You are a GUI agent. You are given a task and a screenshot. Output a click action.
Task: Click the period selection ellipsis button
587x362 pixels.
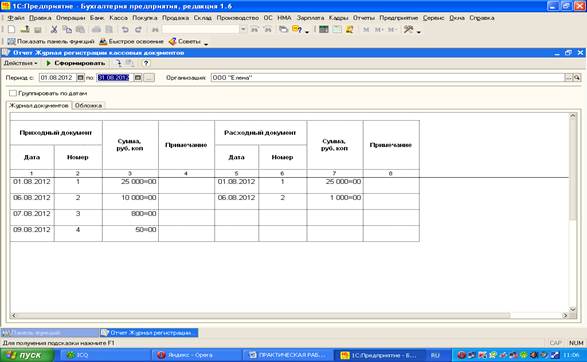(149, 77)
